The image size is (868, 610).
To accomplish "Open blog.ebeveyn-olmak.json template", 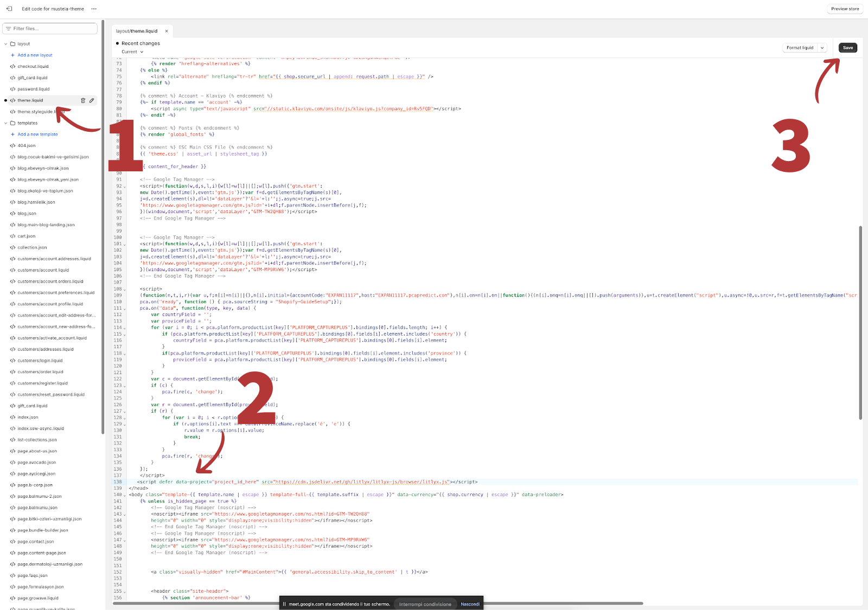I will tap(43, 169).
